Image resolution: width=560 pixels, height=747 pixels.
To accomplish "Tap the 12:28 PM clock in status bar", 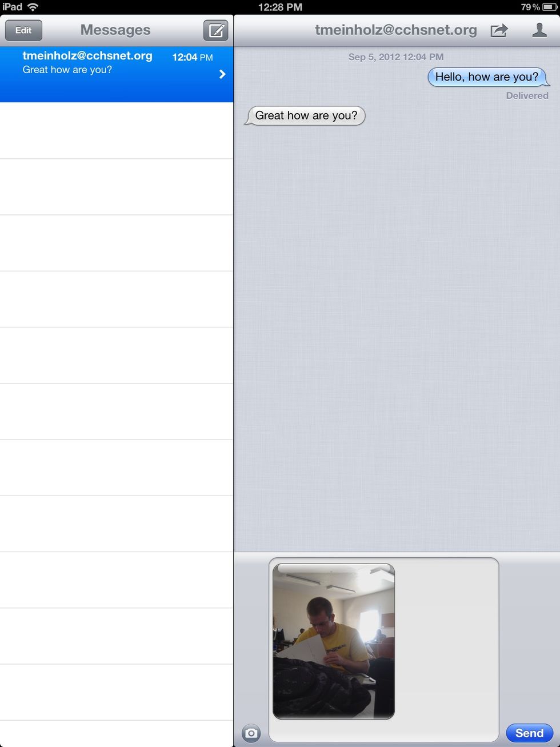I will click(x=280, y=7).
